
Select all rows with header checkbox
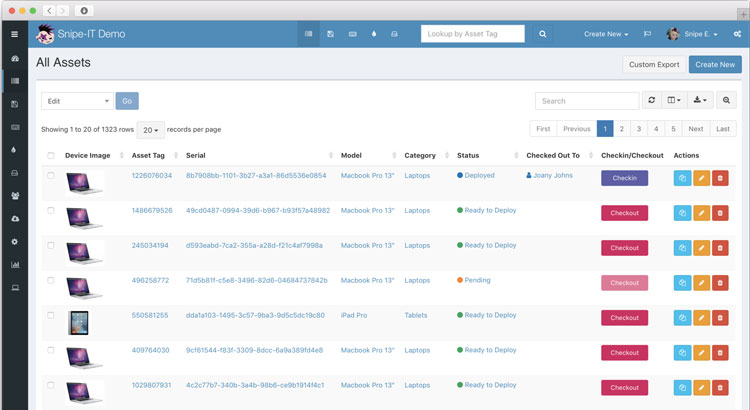point(51,156)
